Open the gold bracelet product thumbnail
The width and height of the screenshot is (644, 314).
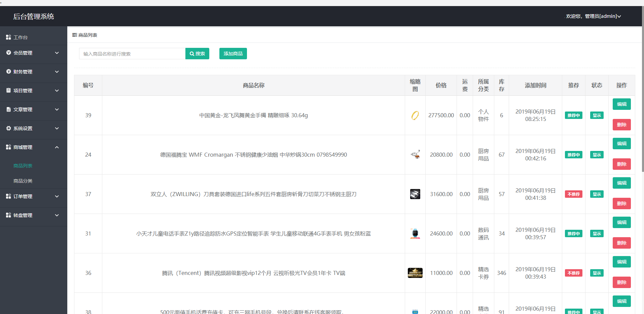coord(415,115)
